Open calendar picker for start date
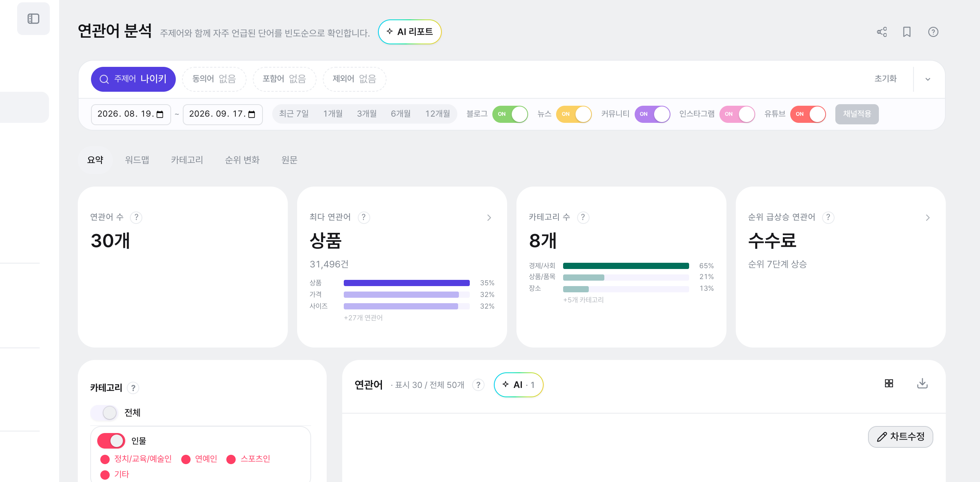 [x=160, y=114]
